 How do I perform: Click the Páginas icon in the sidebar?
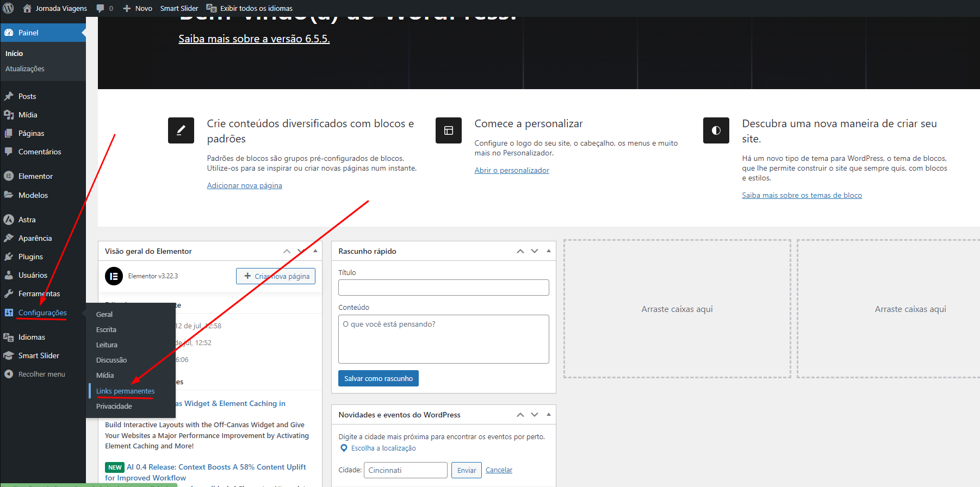click(9, 133)
